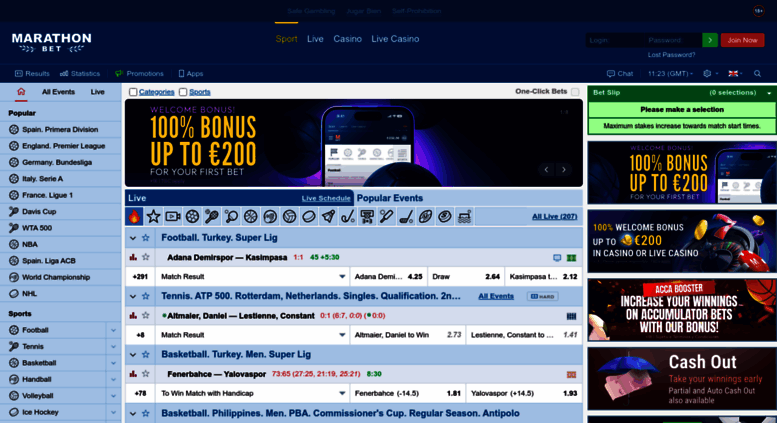The height and width of the screenshot is (423, 777).
Task: Open the Live Casino tab
Action: point(395,39)
